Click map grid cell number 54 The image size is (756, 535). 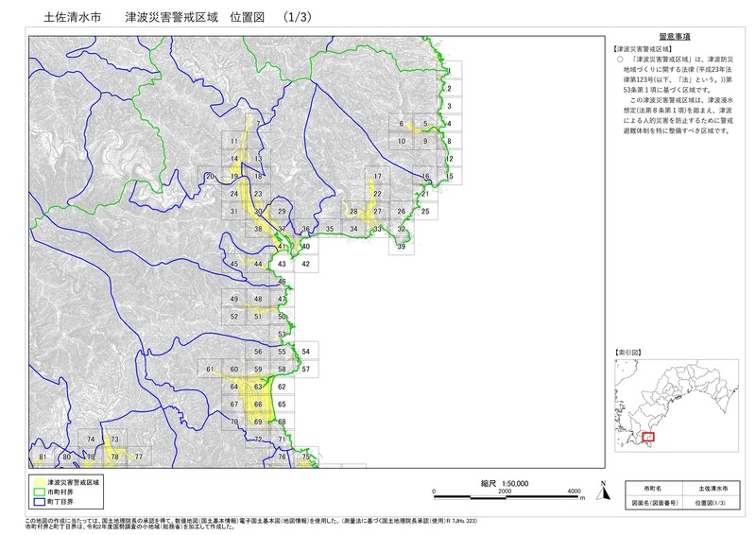[305, 351]
